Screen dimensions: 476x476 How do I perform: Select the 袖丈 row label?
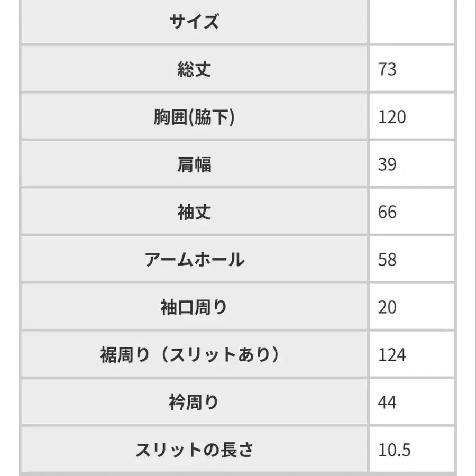pyautogui.click(x=194, y=212)
